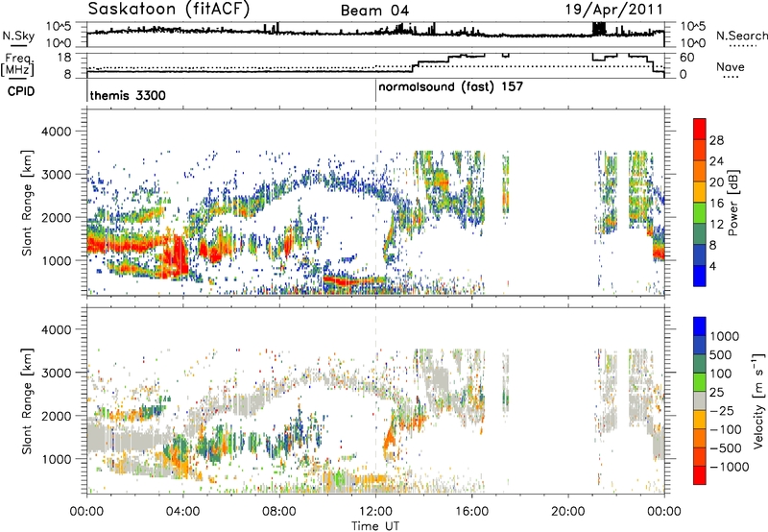This screenshot has width=768, height=532.
Task: Click the date "19/Apr/2011"
Action: coord(614,10)
